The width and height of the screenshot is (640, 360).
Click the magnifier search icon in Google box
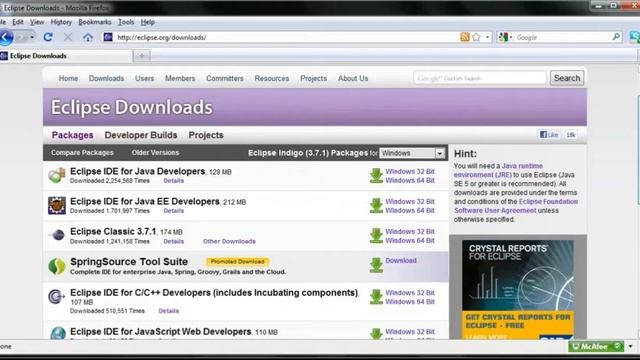tap(616, 37)
